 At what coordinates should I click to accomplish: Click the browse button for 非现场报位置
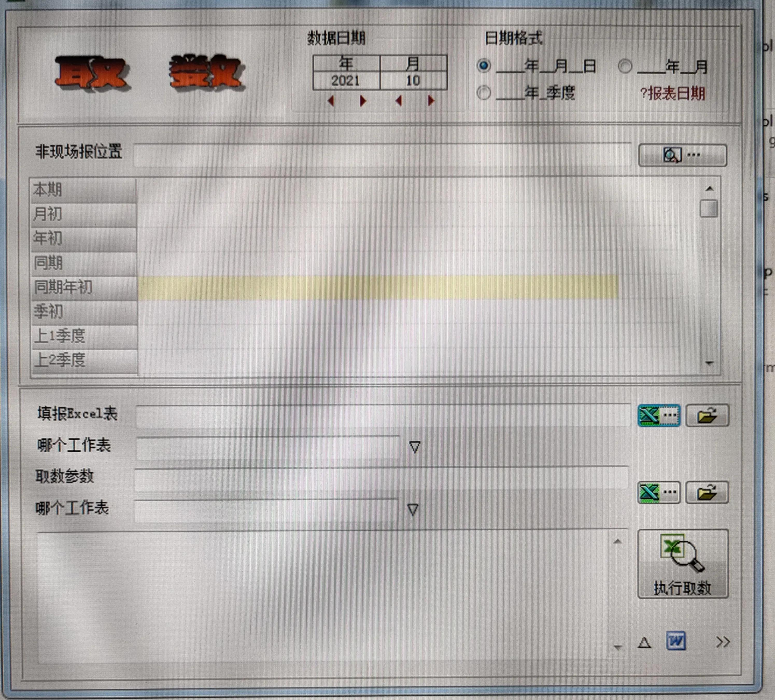click(x=682, y=155)
